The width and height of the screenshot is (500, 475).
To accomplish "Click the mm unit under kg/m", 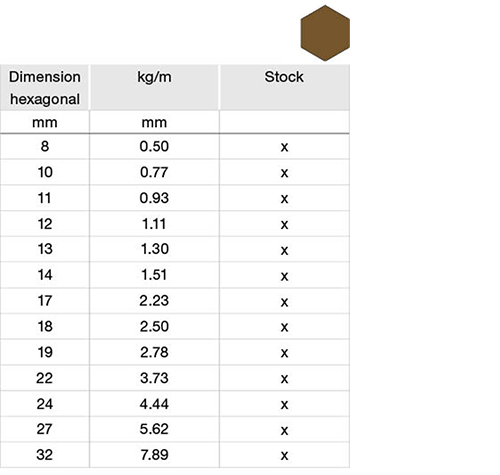I will point(154,123).
